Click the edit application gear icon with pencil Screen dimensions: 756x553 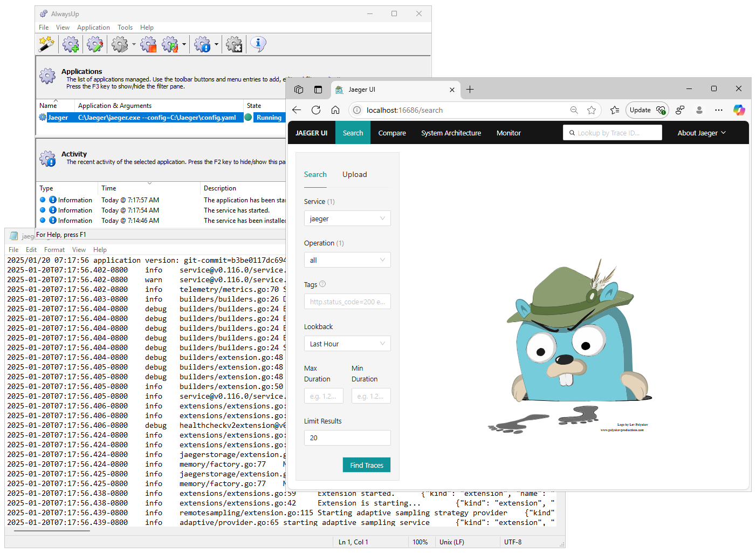point(95,44)
